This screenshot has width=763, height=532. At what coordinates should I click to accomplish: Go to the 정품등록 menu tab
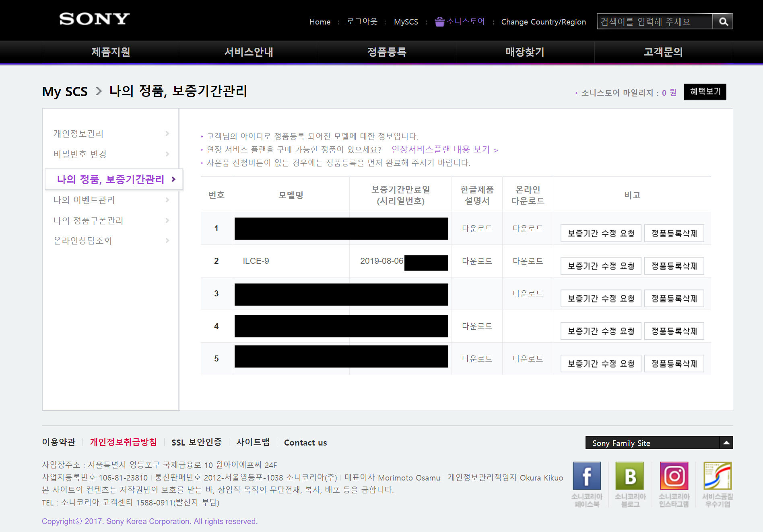(x=387, y=52)
